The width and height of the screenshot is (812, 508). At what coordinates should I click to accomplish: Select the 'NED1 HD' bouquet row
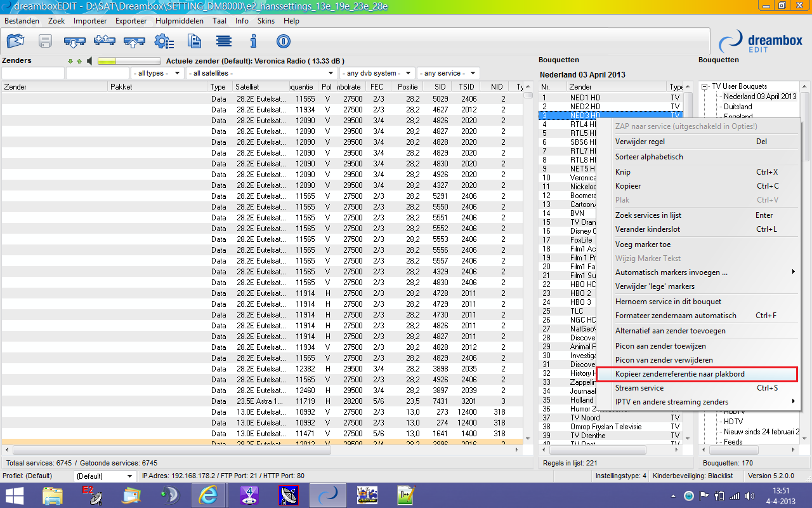(x=610, y=98)
